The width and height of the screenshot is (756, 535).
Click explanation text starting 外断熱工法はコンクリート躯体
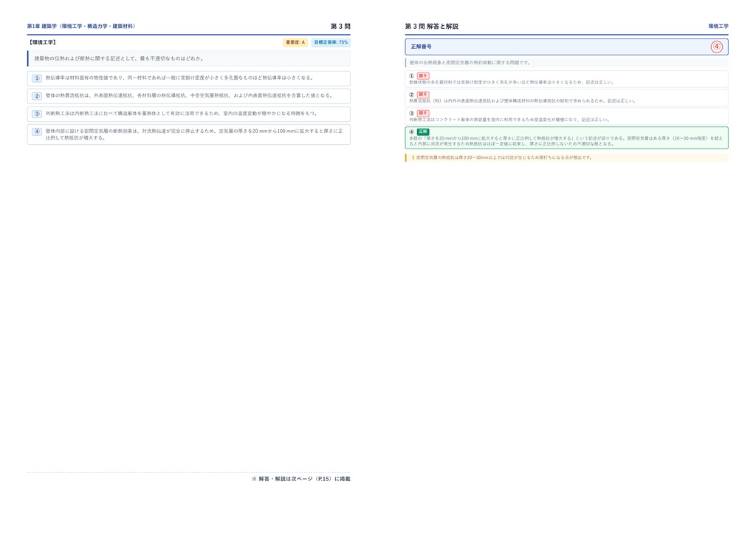[509, 120]
